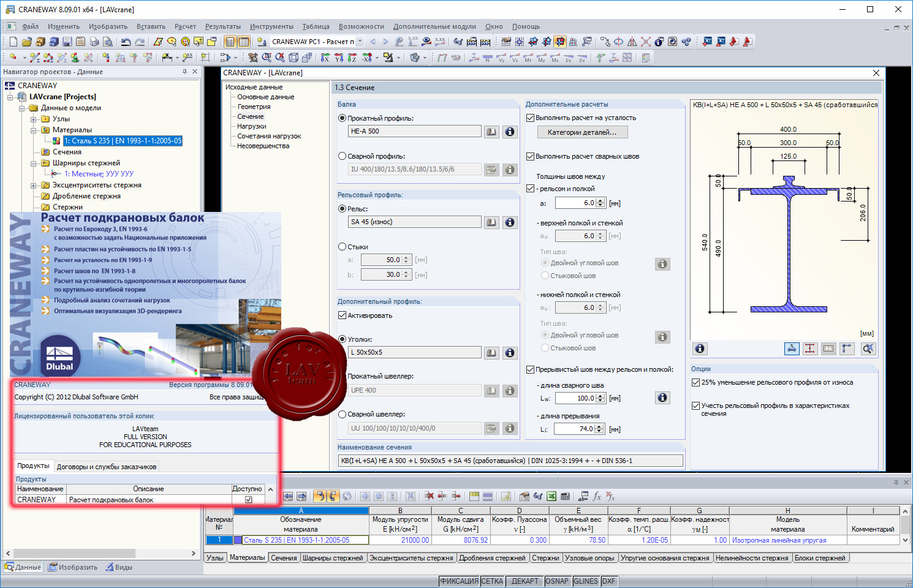913x588 pixels.
Task: Click the navigator horizontal scrollbar
Action: 101,553
